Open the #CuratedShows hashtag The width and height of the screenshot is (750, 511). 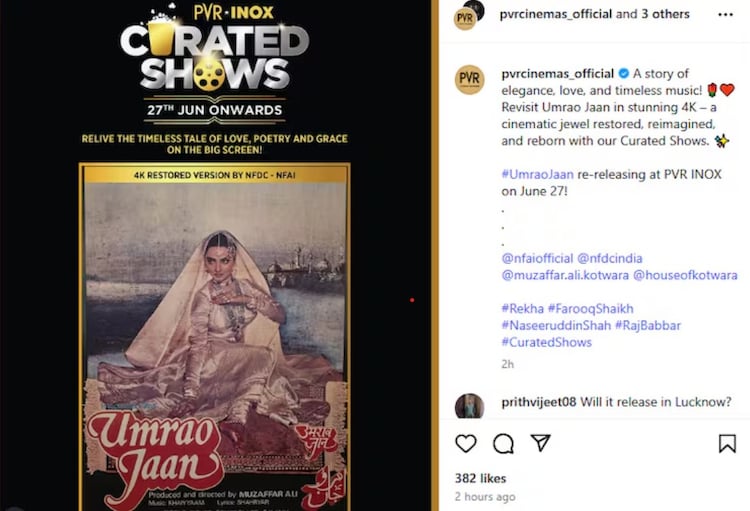[546, 342]
